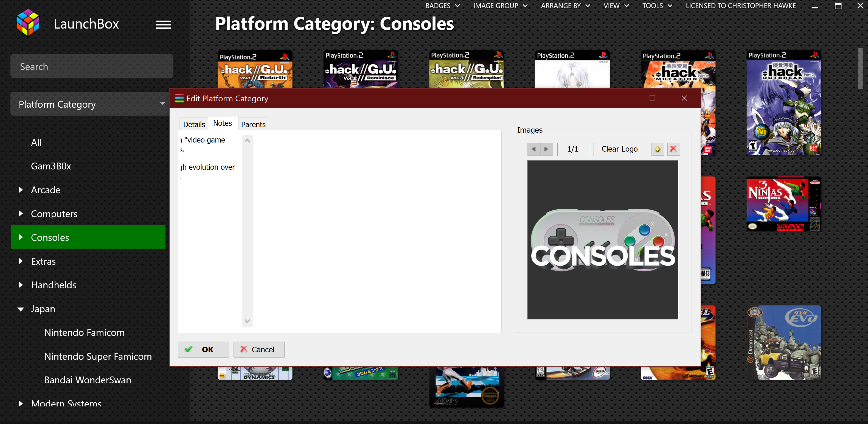Select Nintendo Super Famicom platform

[98, 356]
